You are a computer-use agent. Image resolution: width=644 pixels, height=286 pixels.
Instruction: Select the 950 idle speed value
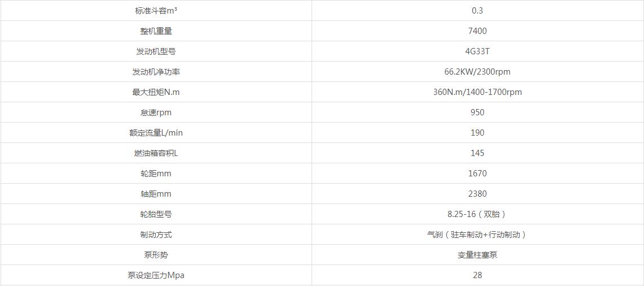(x=477, y=112)
